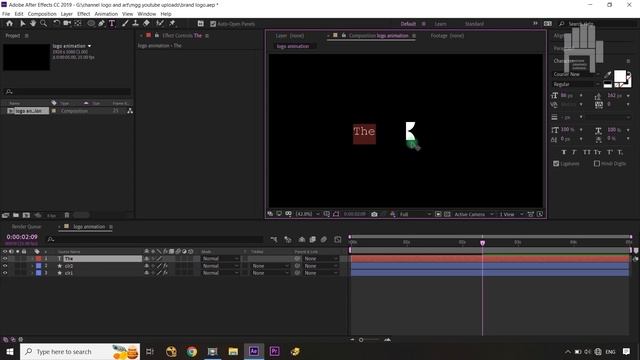640x360 pixels.
Task: Switch to the Standard workspace
Action: pos(474,24)
